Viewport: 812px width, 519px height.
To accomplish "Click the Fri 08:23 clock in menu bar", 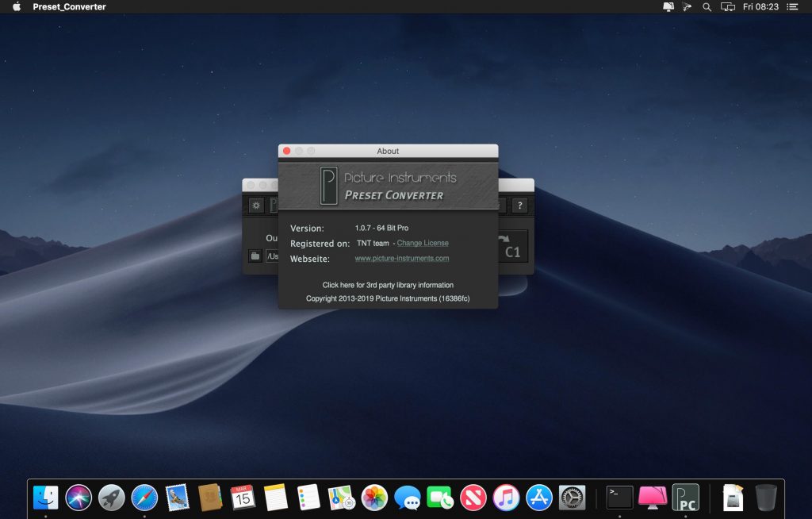I will point(759,7).
